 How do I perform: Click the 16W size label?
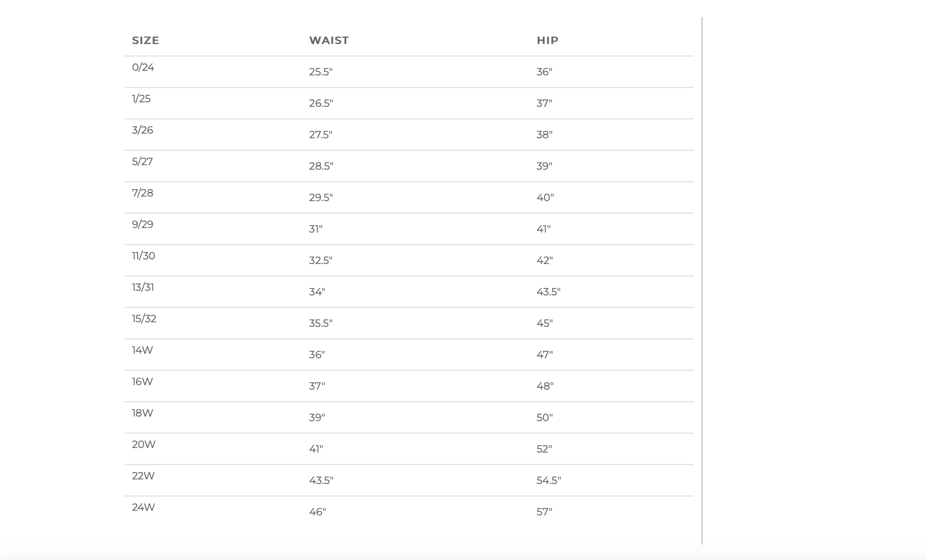pos(142,382)
